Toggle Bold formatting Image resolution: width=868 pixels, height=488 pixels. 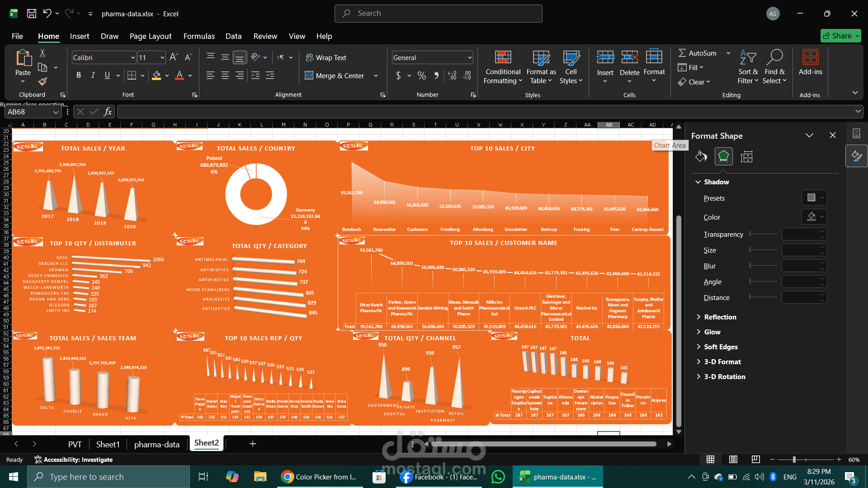(79, 75)
